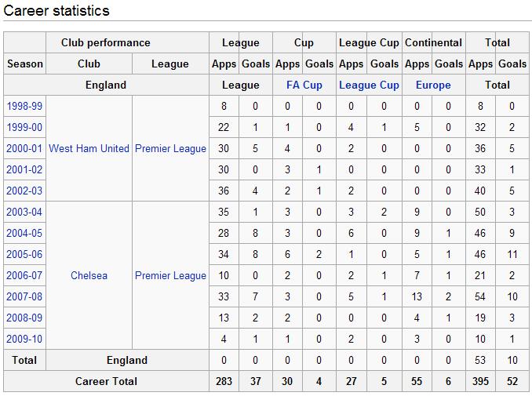532x396 pixels.
Task: Follow the FA Cup link
Action: point(304,85)
